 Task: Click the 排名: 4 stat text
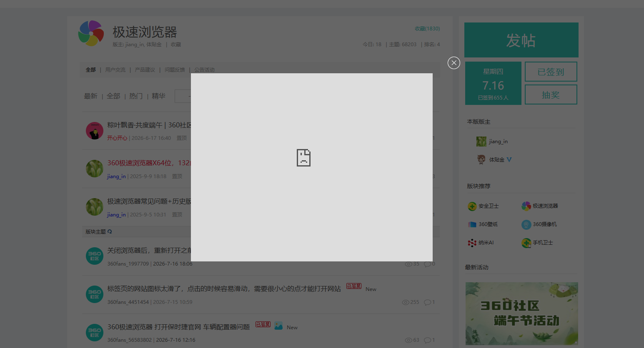432,45
